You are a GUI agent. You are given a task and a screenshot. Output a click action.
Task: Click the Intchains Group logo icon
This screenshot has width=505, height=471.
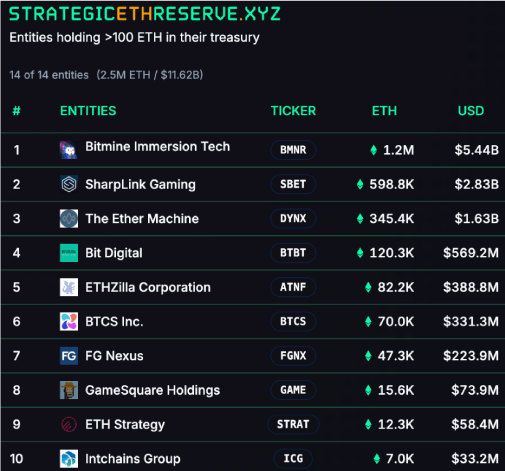coord(69,459)
